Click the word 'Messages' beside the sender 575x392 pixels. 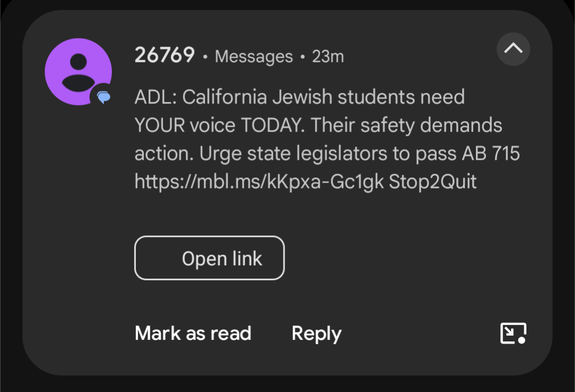pos(254,56)
